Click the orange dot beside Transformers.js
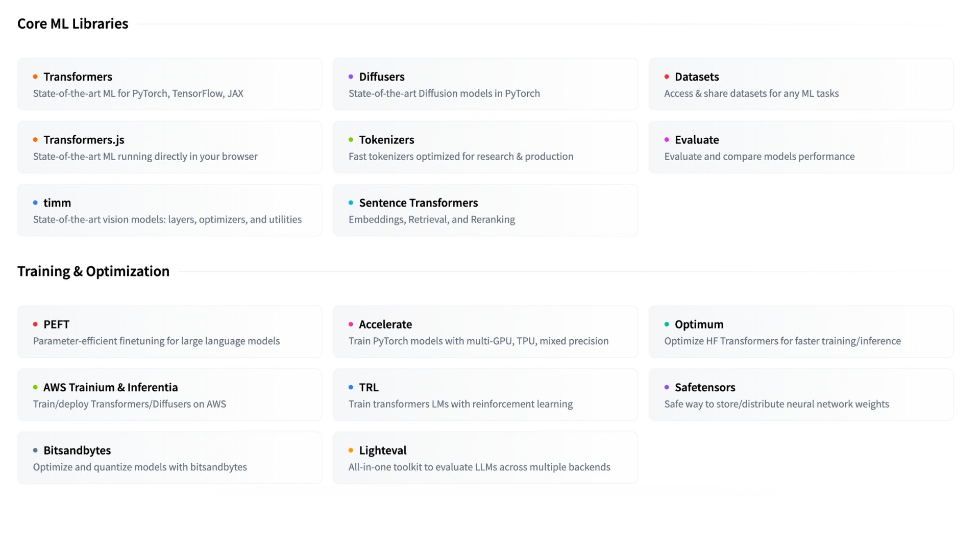This screenshot has height=551, width=980. (x=35, y=140)
